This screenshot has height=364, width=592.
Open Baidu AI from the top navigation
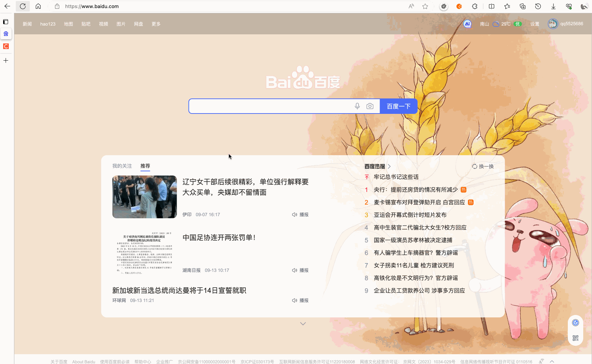point(467,24)
